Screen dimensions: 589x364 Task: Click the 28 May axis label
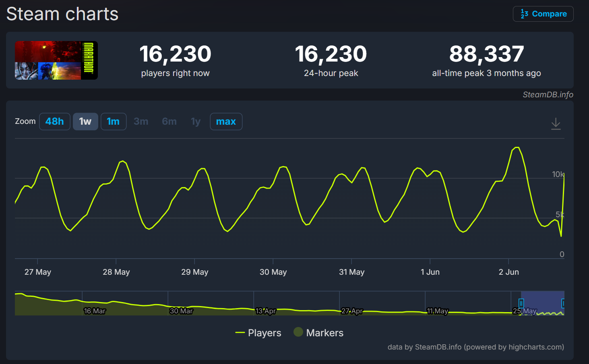[x=116, y=272]
